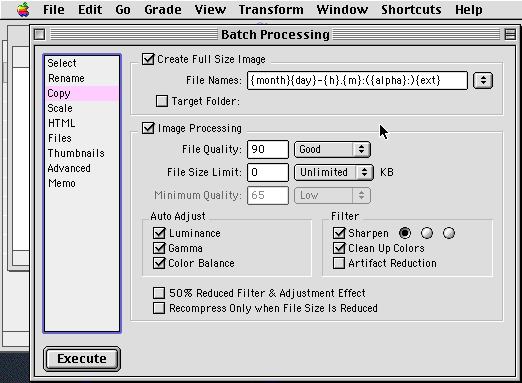Enable the Target Folder checkbox

pyautogui.click(x=162, y=101)
